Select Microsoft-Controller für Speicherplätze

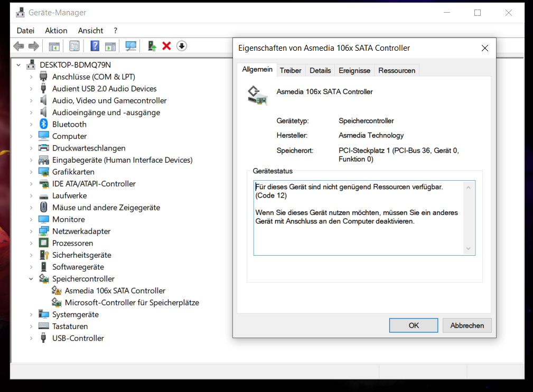coord(132,303)
